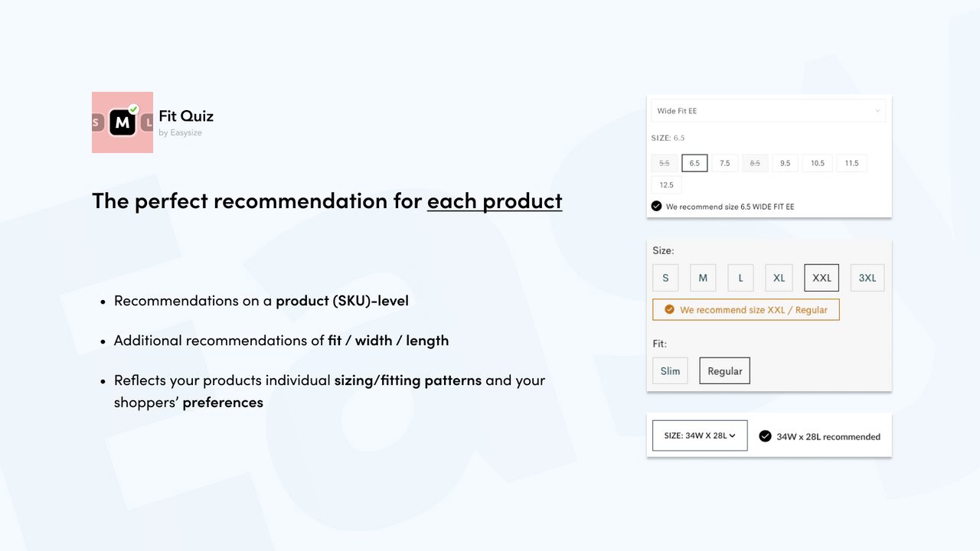The height and width of the screenshot is (551, 980).
Task: Click the 'We recommend size XXL / Regular' banner
Action: coord(746,309)
